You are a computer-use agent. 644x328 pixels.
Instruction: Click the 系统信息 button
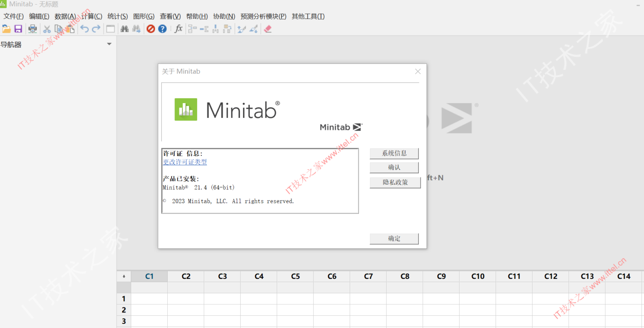click(x=394, y=153)
